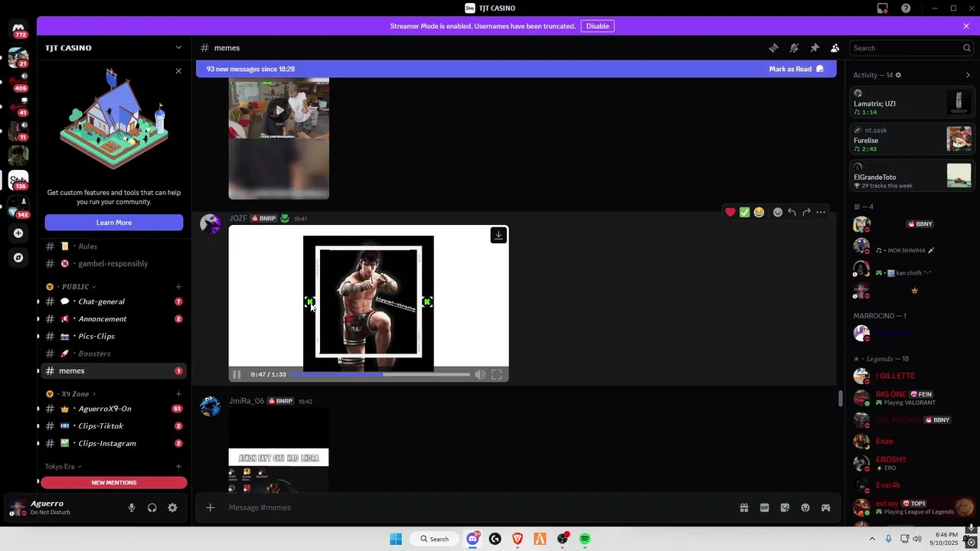
Task: Deafen with the headphones icon
Action: pos(152,507)
